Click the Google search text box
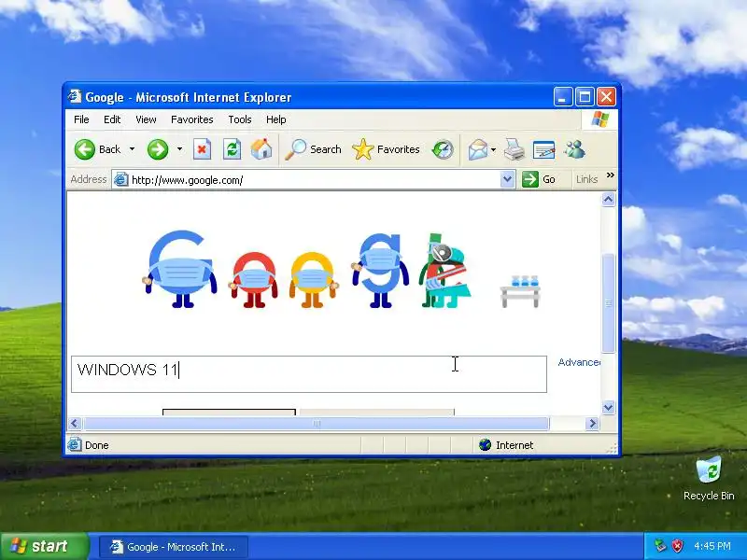 (309, 374)
